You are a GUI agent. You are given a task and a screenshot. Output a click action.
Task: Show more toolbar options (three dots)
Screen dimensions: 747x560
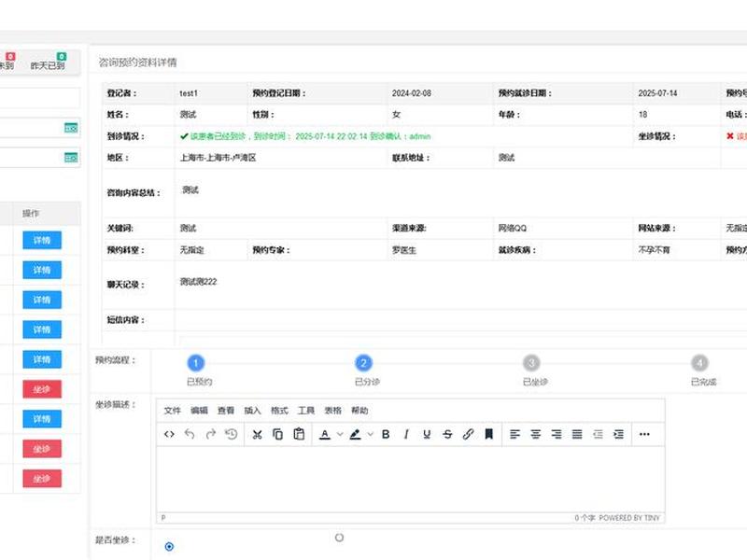point(644,434)
